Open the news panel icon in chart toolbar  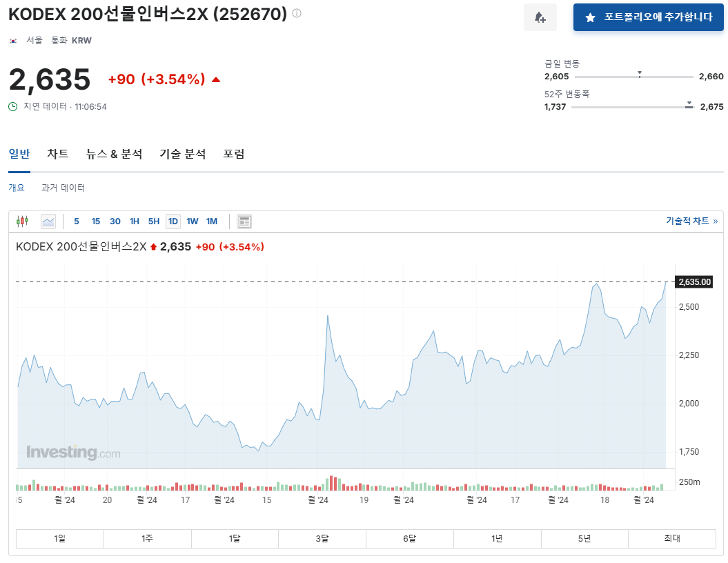point(244,221)
